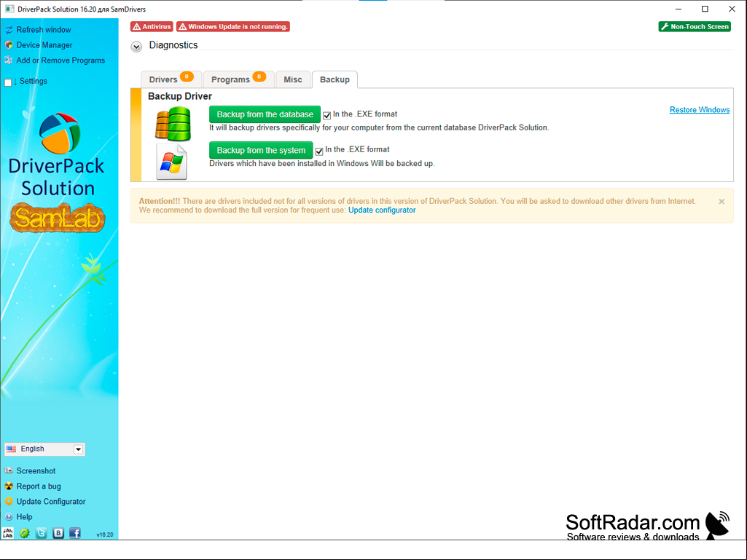This screenshot has height=560, width=747.
Task: Follow the Update configurator link in notice
Action: tap(382, 210)
